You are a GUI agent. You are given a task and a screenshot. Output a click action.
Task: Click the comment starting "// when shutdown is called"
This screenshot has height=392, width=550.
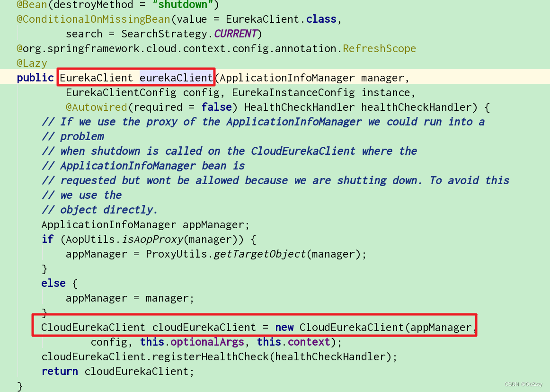click(x=230, y=151)
